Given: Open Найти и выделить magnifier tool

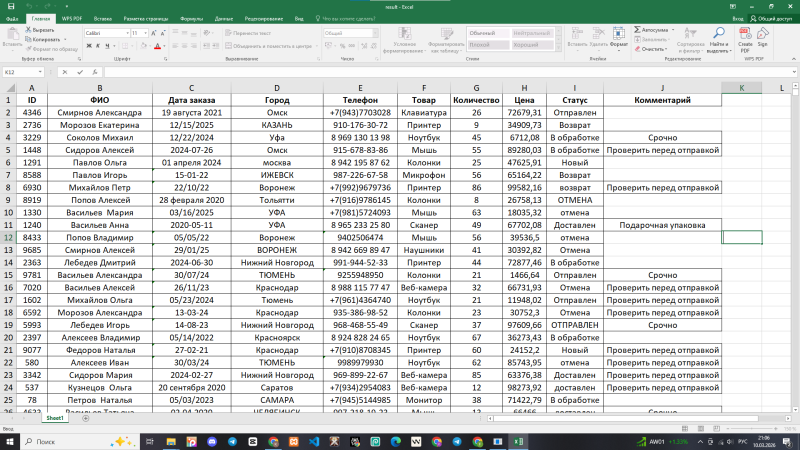Looking at the screenshot, I should (718, 36).
